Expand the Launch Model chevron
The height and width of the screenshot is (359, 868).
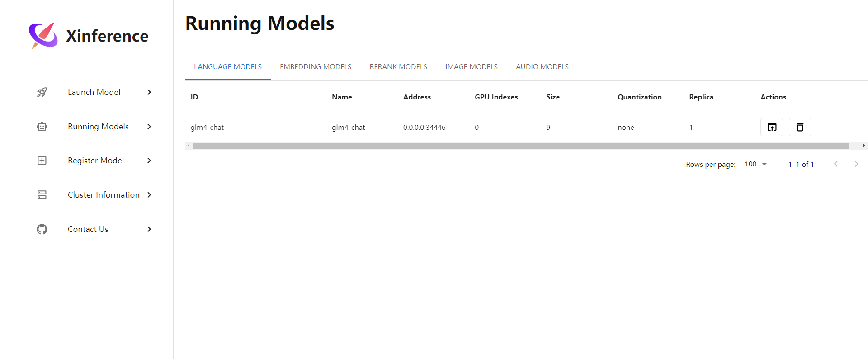149,92
